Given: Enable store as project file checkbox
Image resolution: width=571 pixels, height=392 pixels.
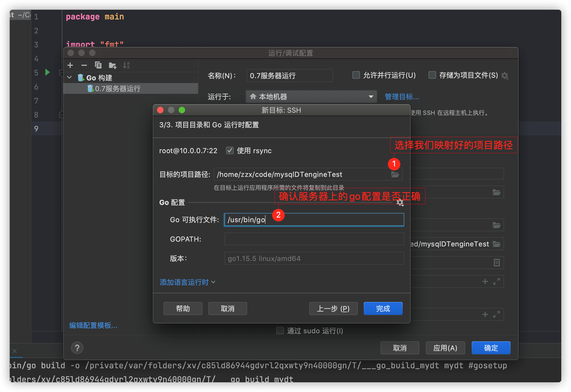Looking at the screenshot, I should point(432,75).
